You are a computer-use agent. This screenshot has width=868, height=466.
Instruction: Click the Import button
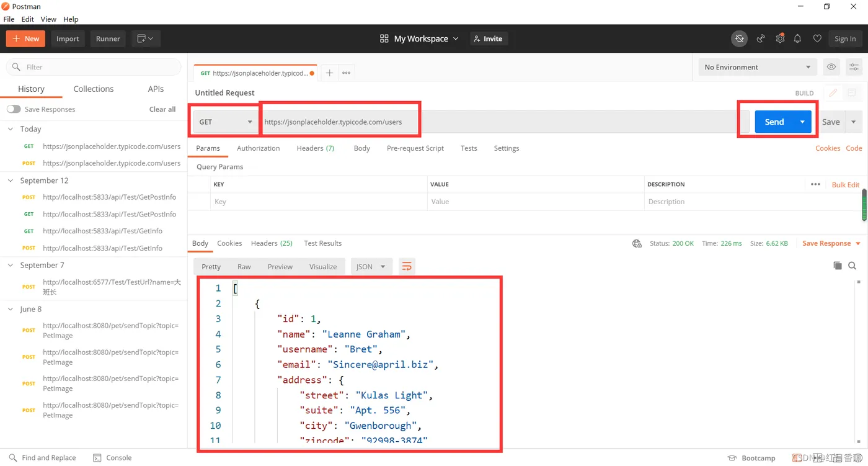coord(68,38)
